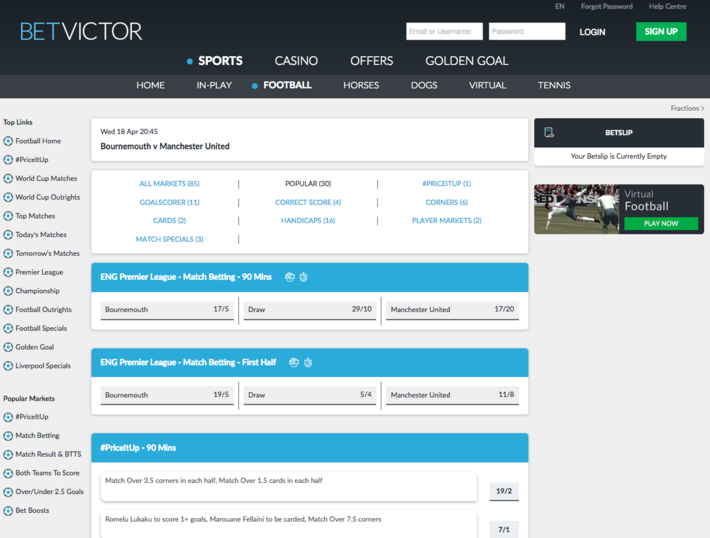Open the Golden Goal section
Image resolution: width=710 pixels, height=538 pixels.
[467, 61]
